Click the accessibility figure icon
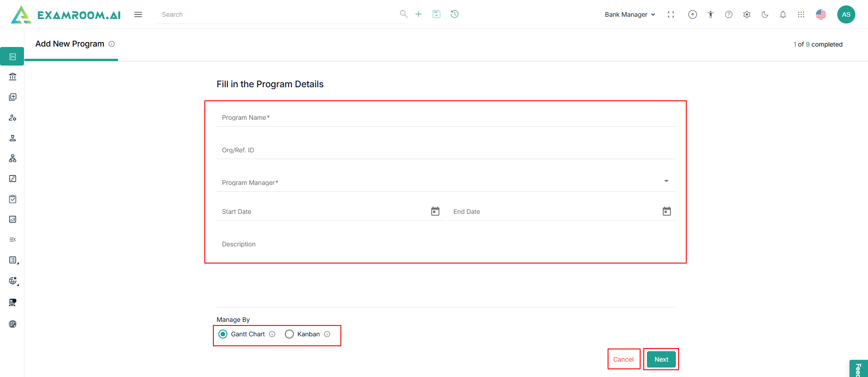868x377 pixels. [x=711, y=14]
